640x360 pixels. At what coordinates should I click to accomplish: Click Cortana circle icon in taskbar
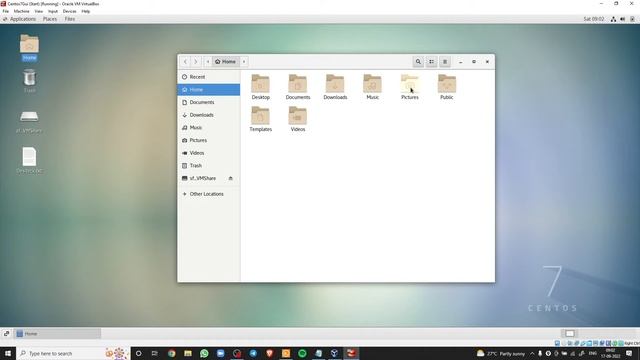click(138, 353)
